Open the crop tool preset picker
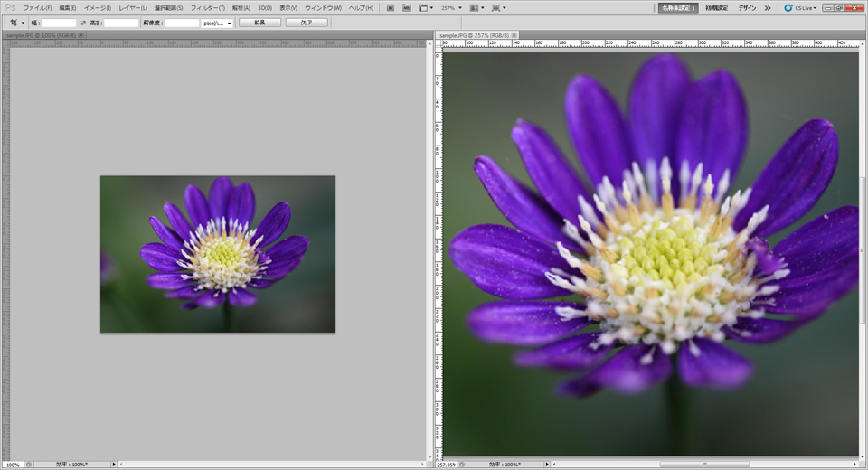This screenshot has height=470, width=868. pos(16,23)
